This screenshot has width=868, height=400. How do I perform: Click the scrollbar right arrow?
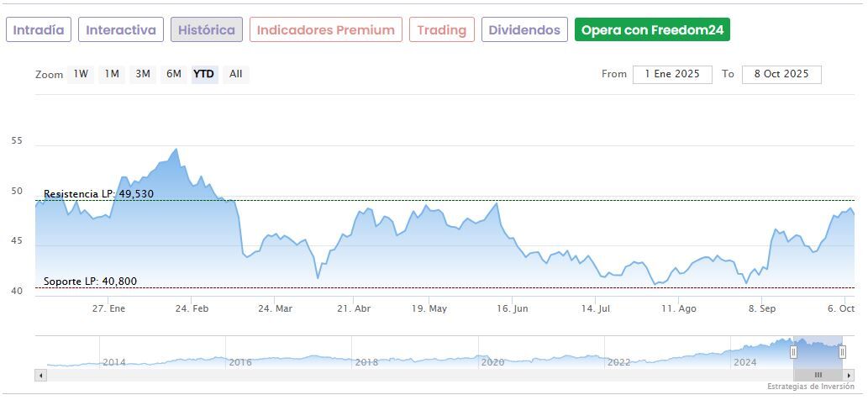click(x=848, y=375)
